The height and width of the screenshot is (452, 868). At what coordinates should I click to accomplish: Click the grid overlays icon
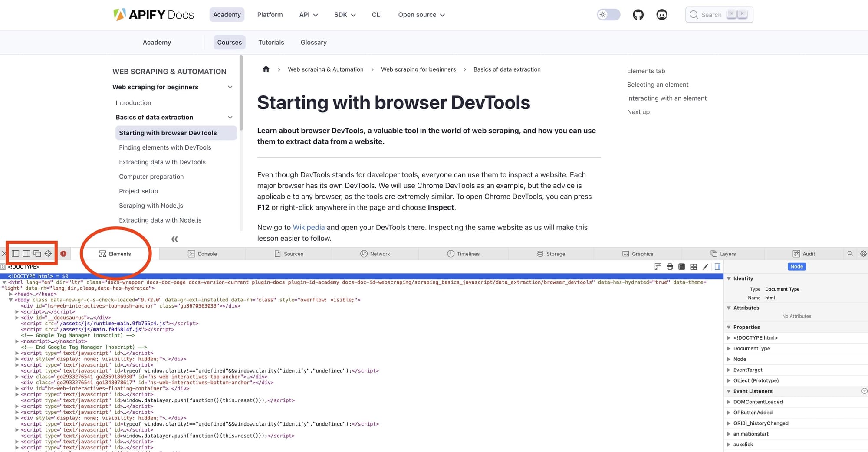pyautogui.click(x=694, y=267)
